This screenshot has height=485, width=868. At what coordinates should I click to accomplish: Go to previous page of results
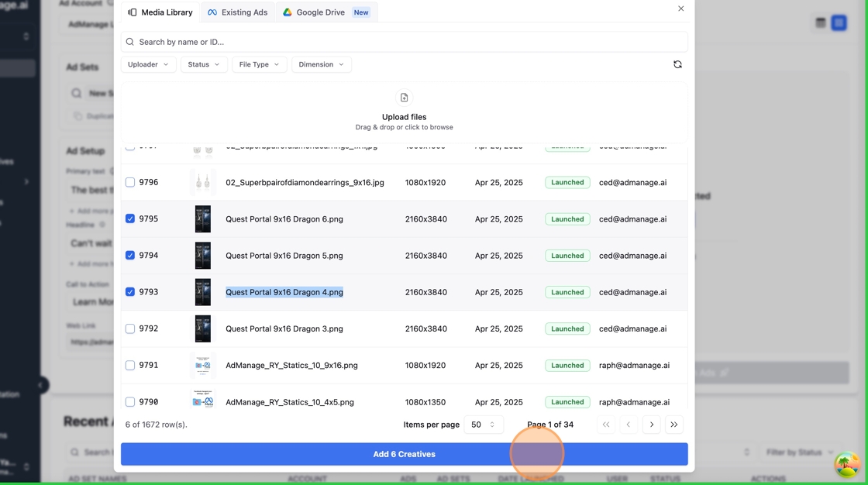[x=629, y=425]
